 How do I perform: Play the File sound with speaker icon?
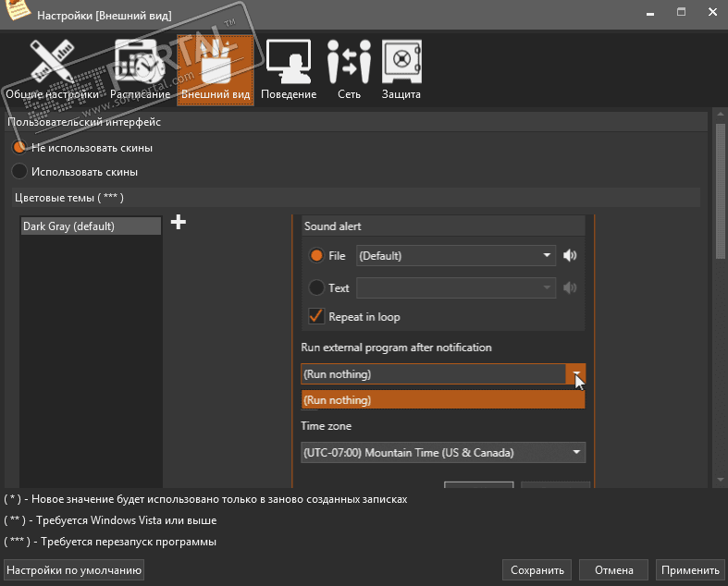[570, 255]
